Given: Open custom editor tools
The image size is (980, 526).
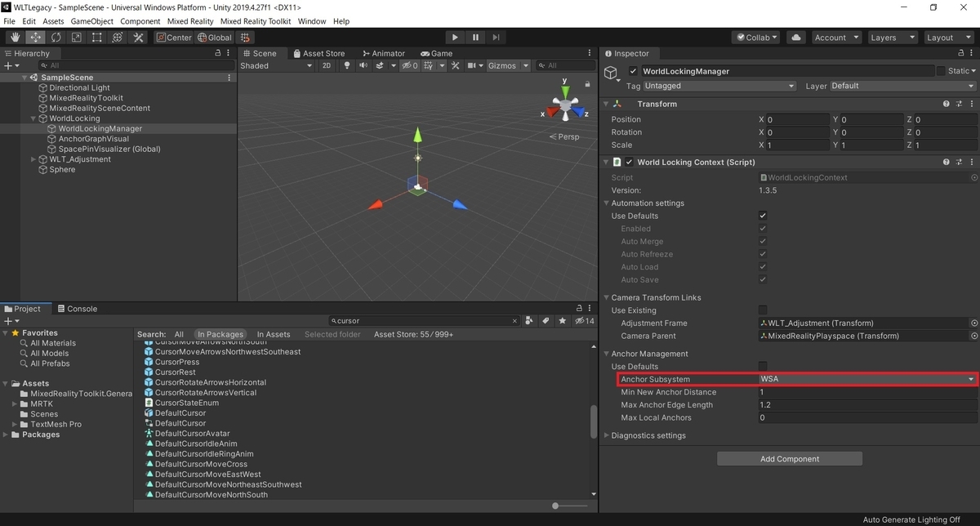Looking at the screenshot, I should point(138,38).
